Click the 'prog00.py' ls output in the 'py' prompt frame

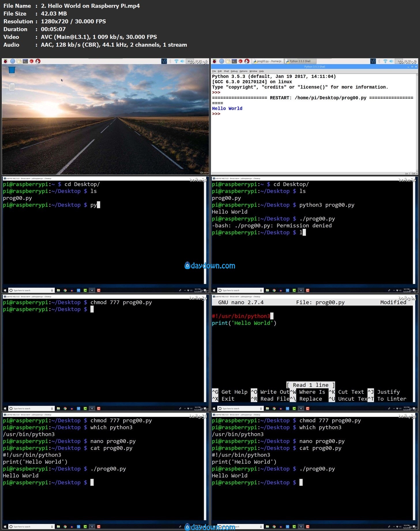coord(17,198)
